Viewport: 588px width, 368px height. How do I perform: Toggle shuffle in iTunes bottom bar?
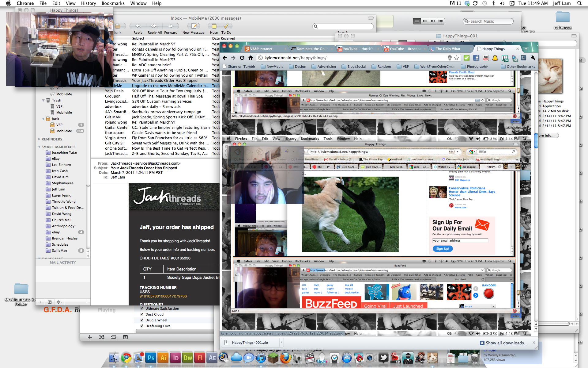click(101, 337)
